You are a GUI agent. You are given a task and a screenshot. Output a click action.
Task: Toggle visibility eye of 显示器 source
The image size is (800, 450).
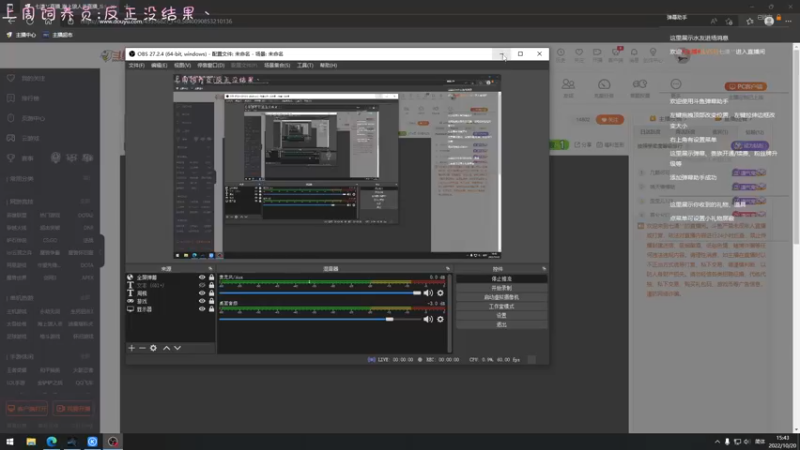(202, 309)
